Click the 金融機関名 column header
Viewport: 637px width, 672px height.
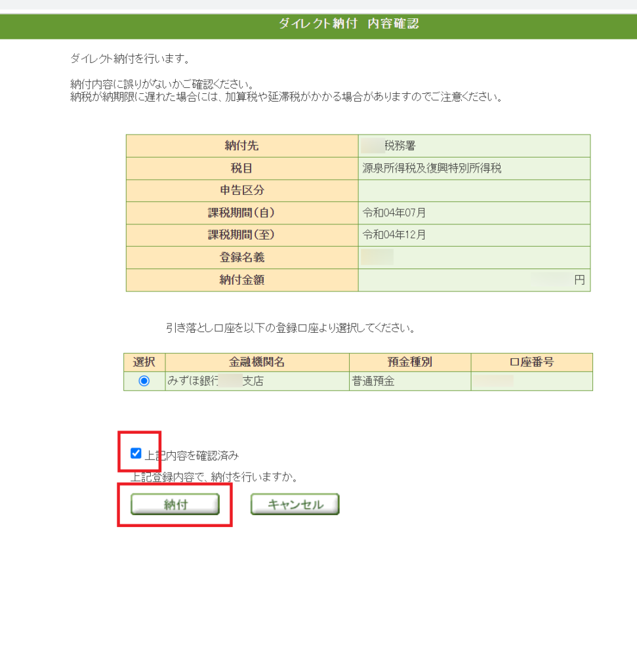click(257, 362)
